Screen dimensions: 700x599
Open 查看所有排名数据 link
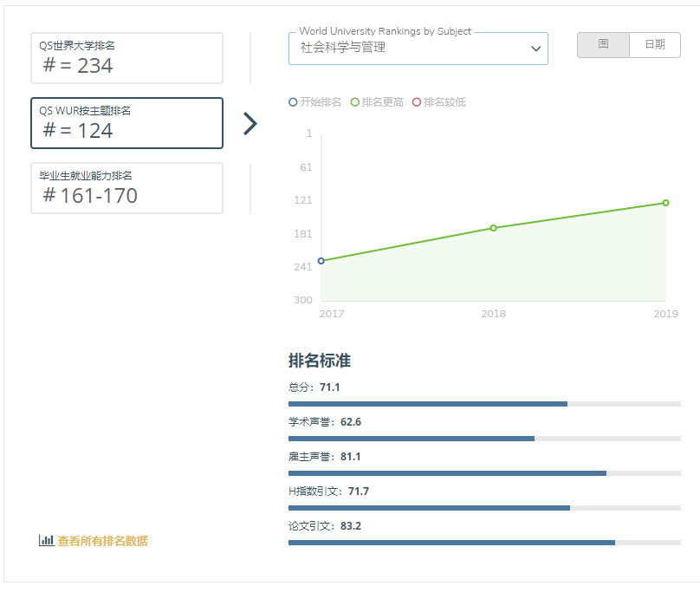[102, 541]
